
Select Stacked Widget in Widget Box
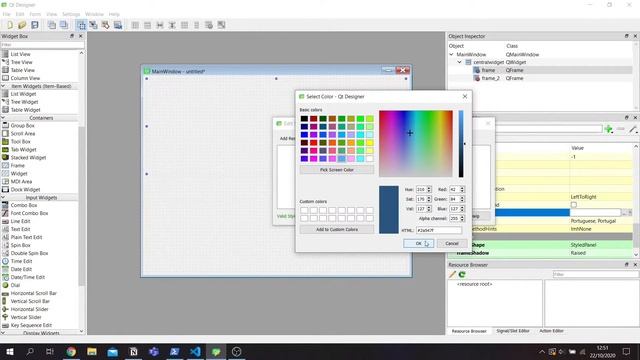pos(28,158)
